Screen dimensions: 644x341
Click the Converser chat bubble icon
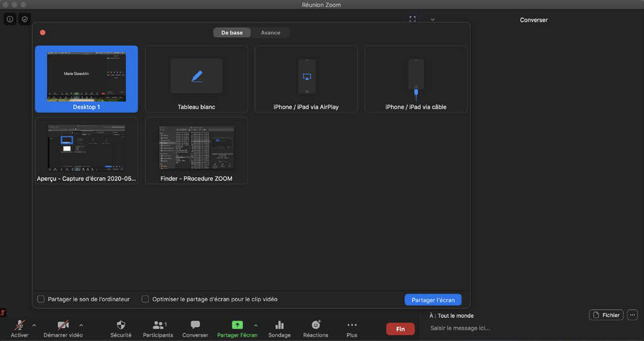(x=195, y=325)
